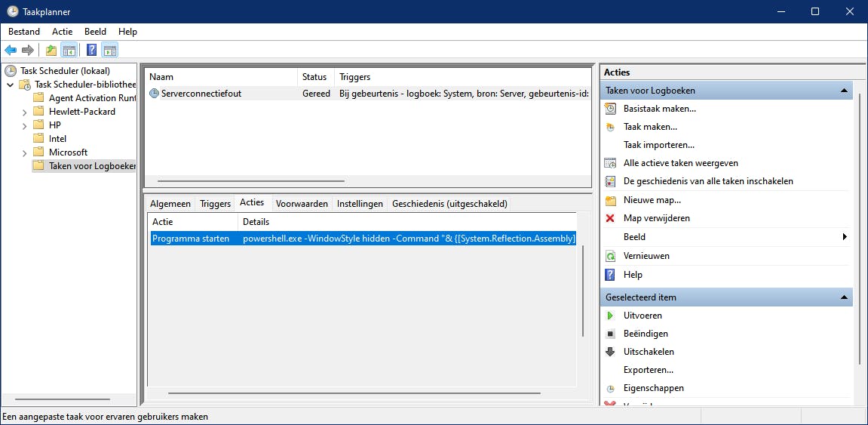
Task: Click the green Vernieuwen refresh icon
Action: pyautogui.click(x=610, y=256)
